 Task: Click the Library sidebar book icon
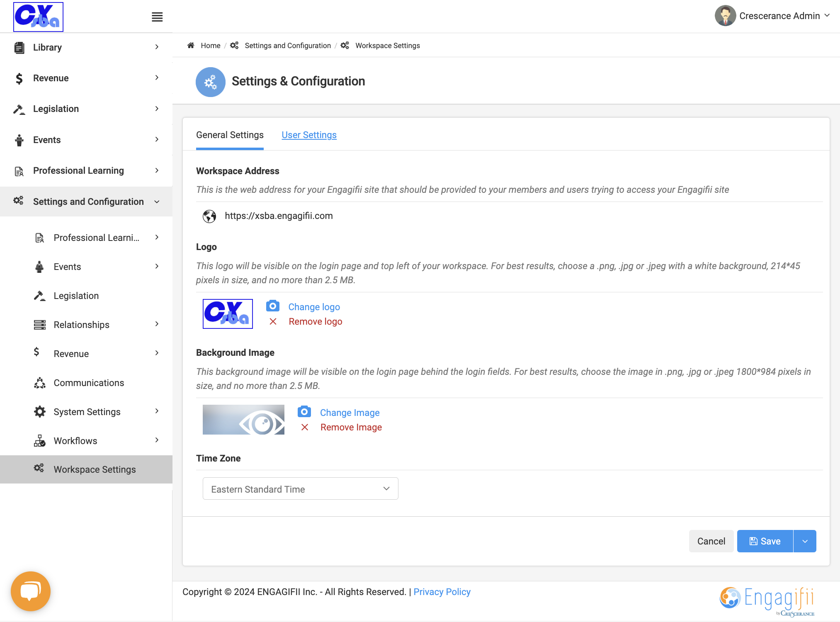click(x=19, y=48)
